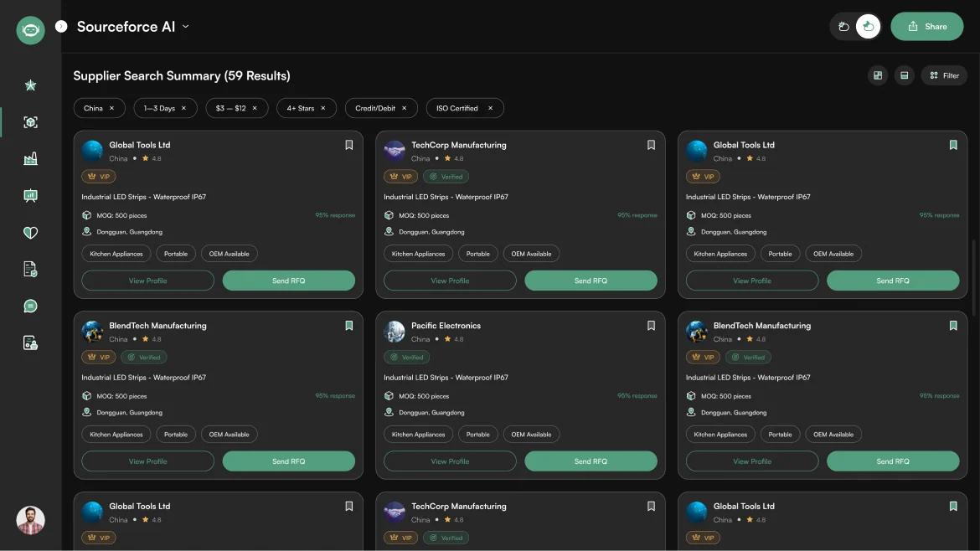Open the Sourceforce AI dropdown chevron

[x=186, y=27]
